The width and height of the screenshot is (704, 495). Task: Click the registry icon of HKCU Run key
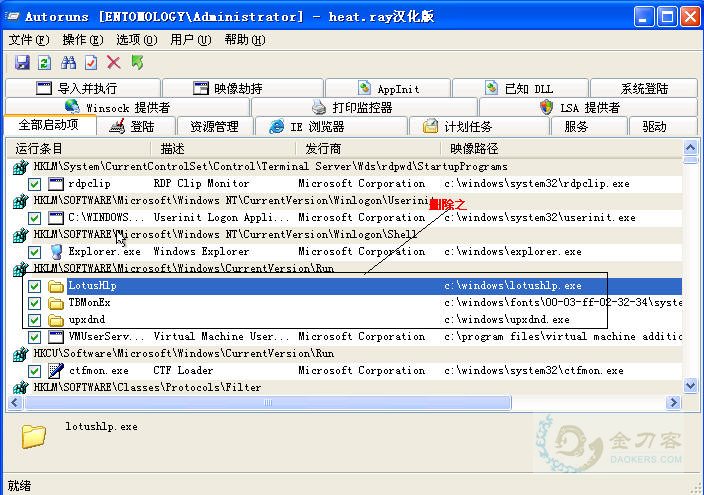tap(20, 354)
